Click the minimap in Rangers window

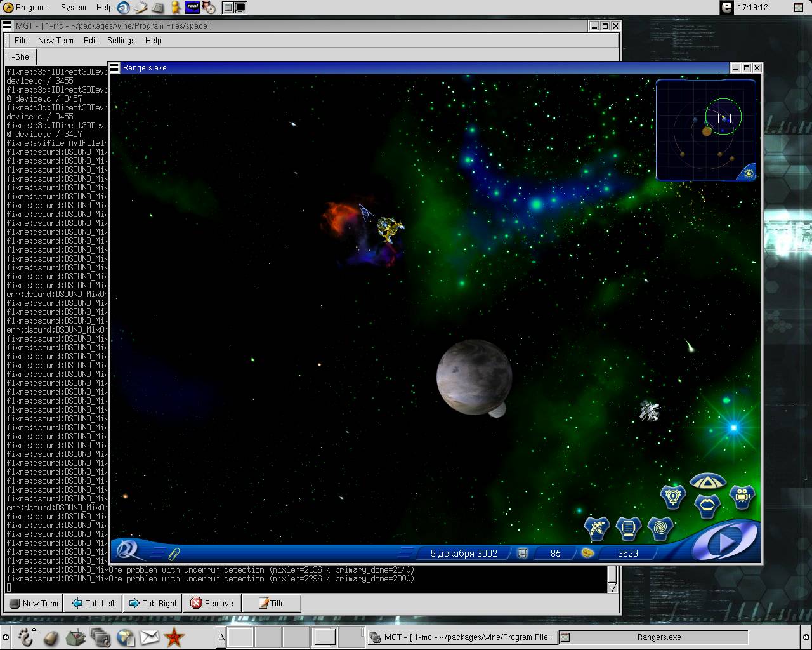point(705,129)
